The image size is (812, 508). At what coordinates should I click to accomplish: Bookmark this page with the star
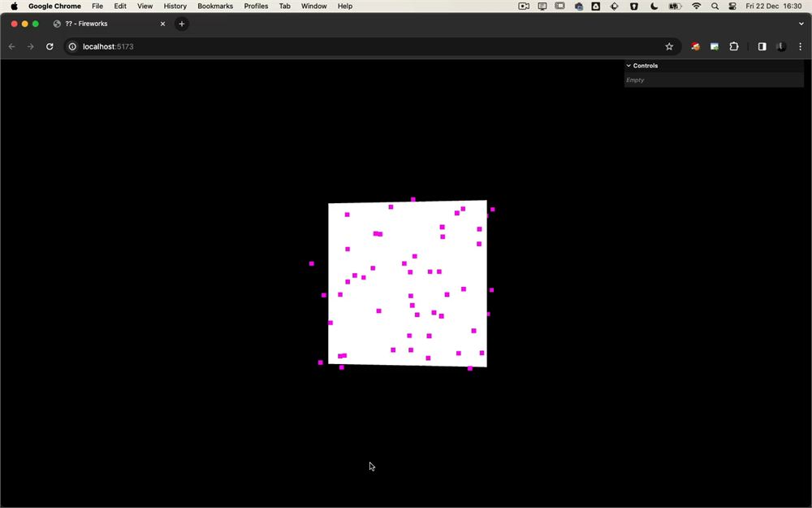[669, 46]
